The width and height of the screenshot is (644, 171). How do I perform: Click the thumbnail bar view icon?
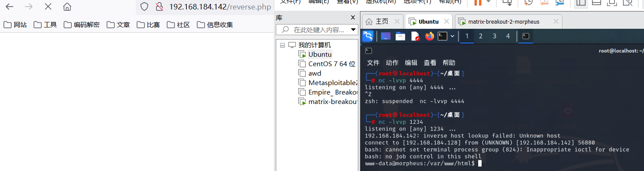click(596, 3)
